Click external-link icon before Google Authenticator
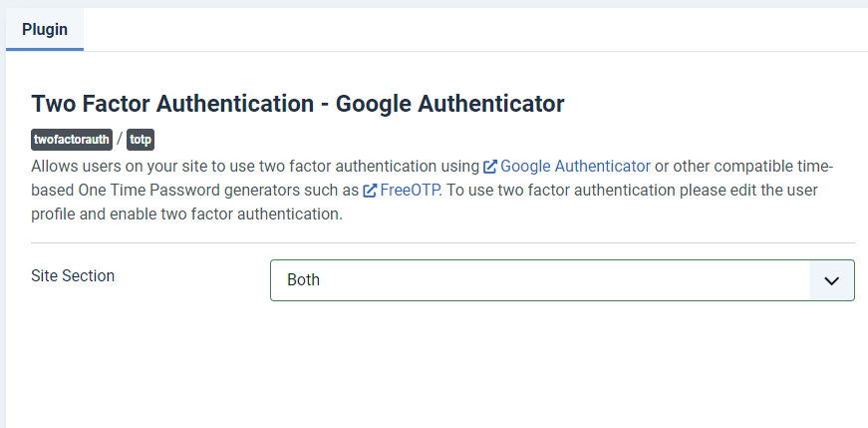Viewport: 868px width, 428px height. point(489,166)
